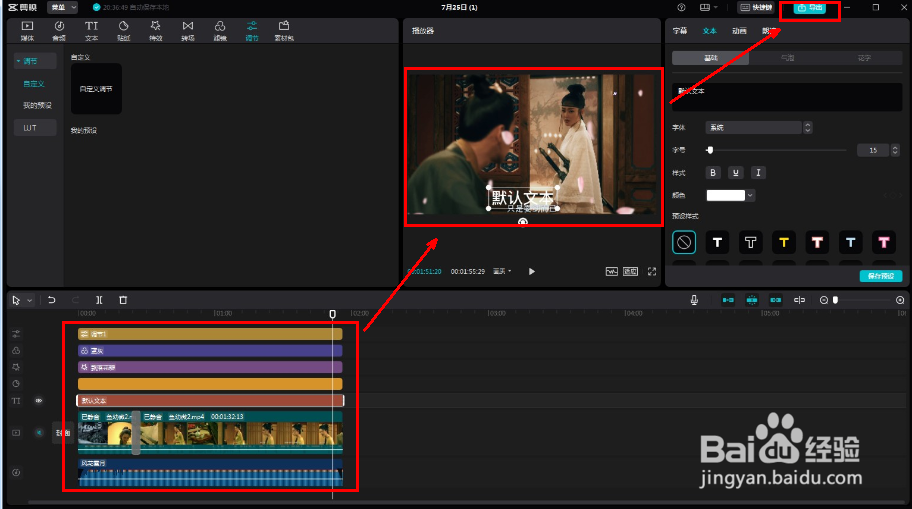
Task: Switch to the Subtitles (字幕) tab
Action: pyautogui.click(x=680, y=31)
